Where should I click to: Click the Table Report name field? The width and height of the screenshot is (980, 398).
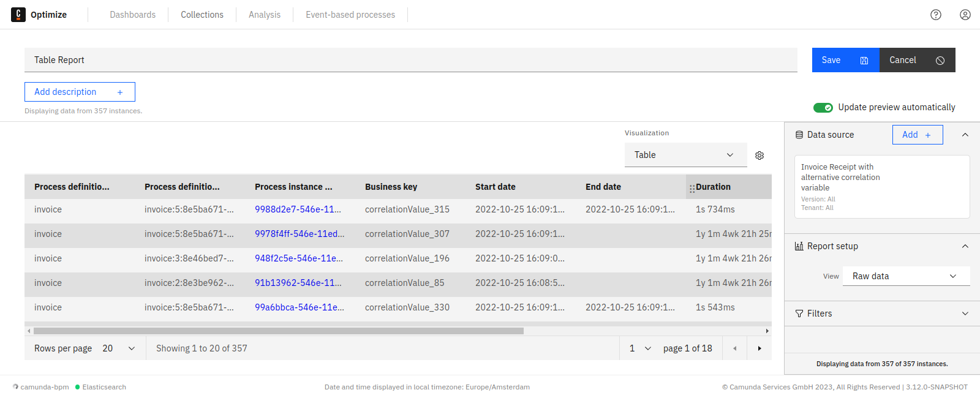[x=410, y=60]
